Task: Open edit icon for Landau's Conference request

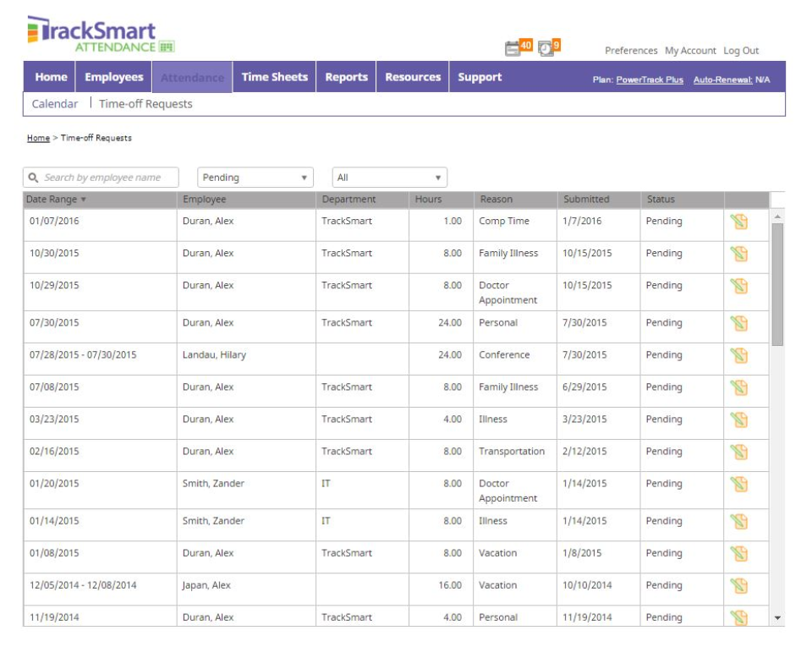Action: pyautogui.click(x=738, y=354)
